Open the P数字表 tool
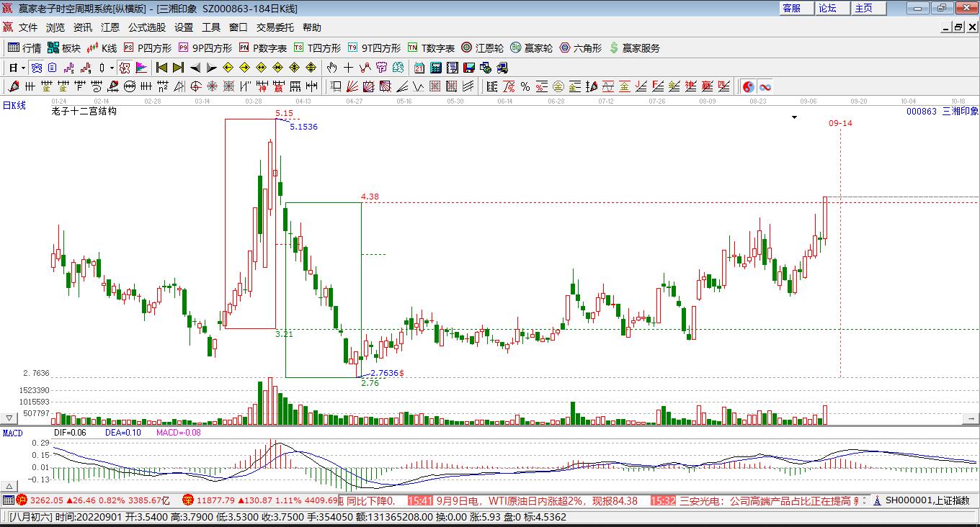This screenshot has height=527, width=980. pyautogui.click(x=263, y=48)
